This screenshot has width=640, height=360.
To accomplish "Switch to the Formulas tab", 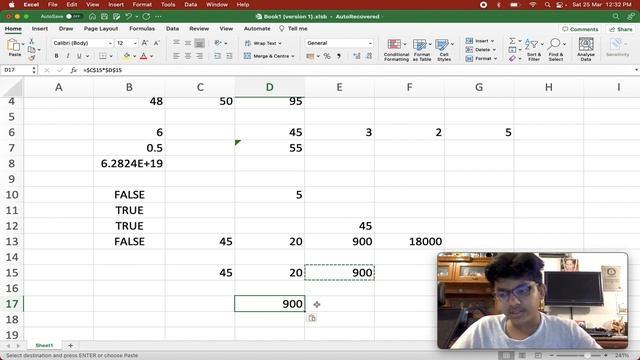I will (x=142, y=29).
